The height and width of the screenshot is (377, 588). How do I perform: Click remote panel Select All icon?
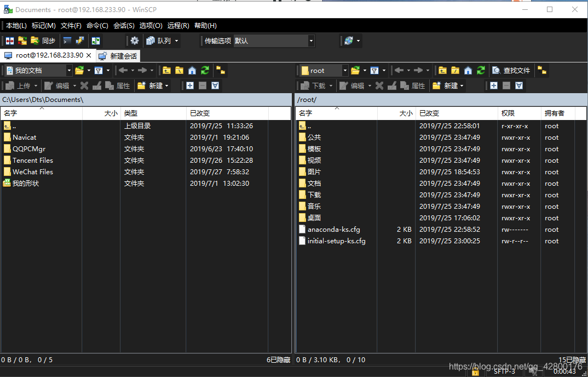click(x=519, y=85)
